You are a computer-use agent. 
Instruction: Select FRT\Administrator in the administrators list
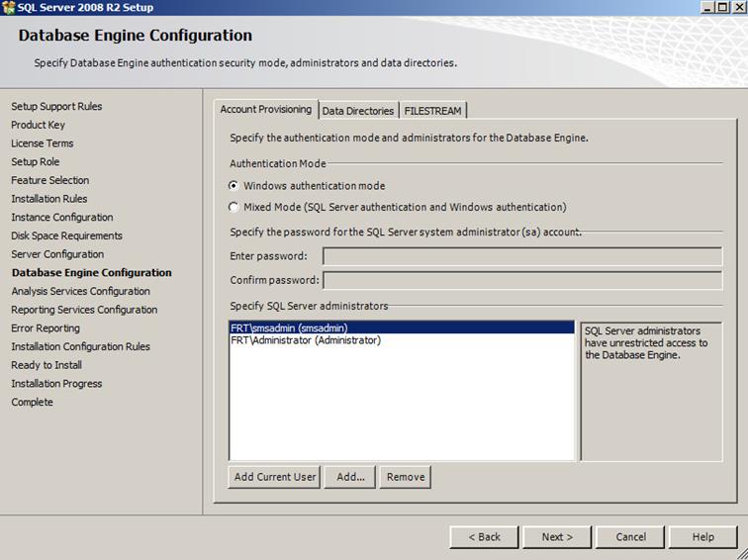402,340
